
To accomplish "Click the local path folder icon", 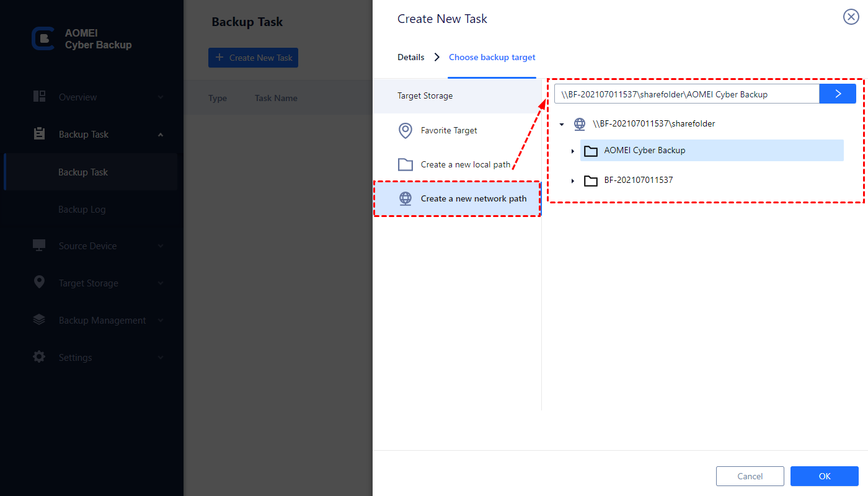I will pyautogui.click(x=405, y=164).
